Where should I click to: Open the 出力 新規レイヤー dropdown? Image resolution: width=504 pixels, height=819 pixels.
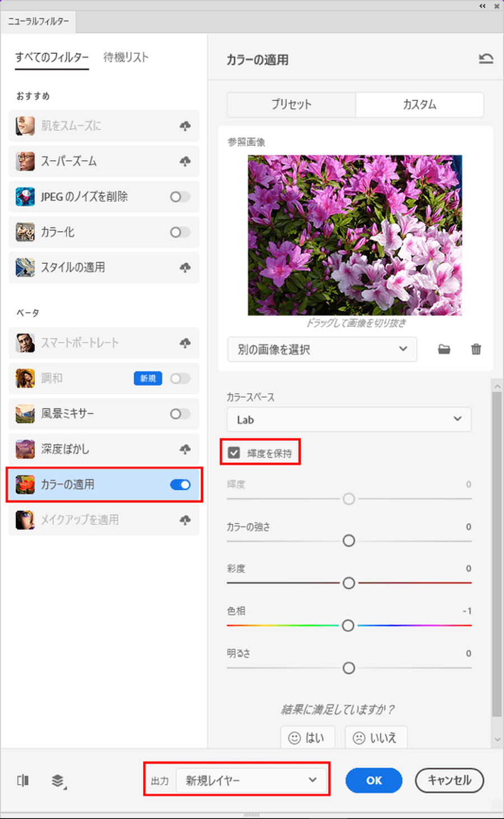[251, 780]
